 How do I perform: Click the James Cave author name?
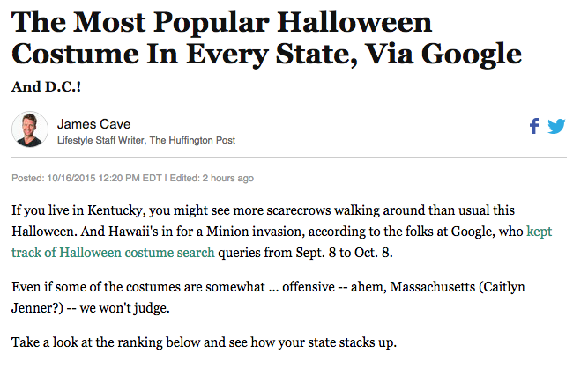click(x=93, y=124)
